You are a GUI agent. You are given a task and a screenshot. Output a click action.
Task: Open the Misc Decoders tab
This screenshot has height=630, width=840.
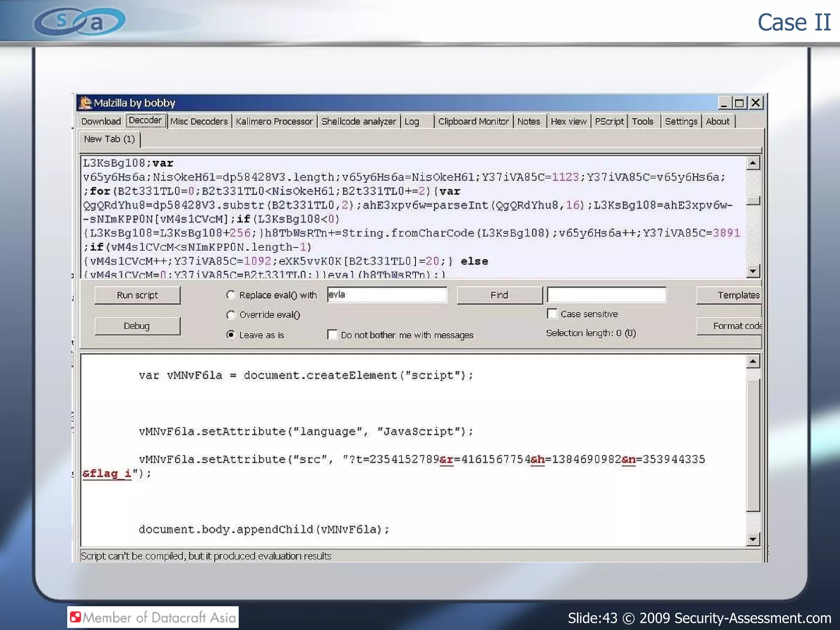pos(199,121)
